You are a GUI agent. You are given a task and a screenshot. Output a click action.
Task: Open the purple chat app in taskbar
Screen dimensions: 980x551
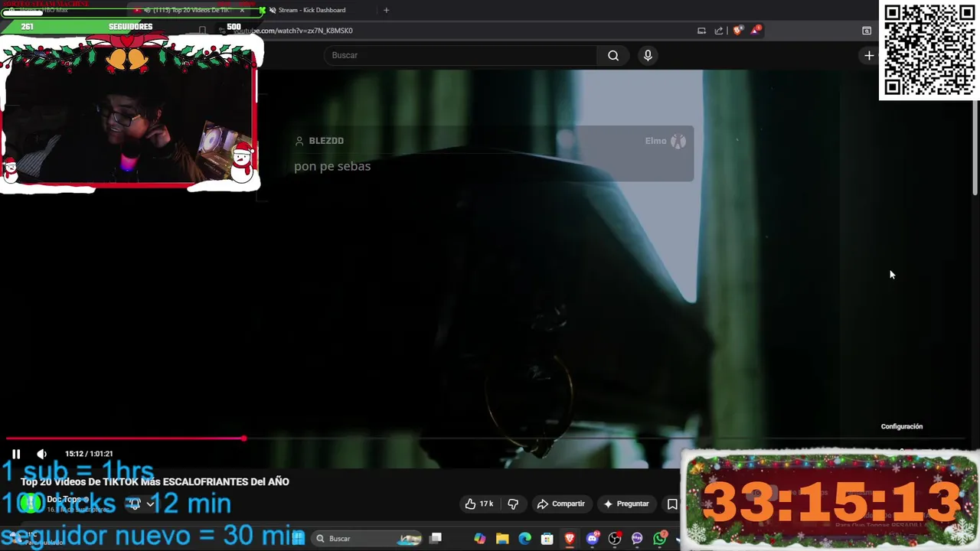point(637,539)
